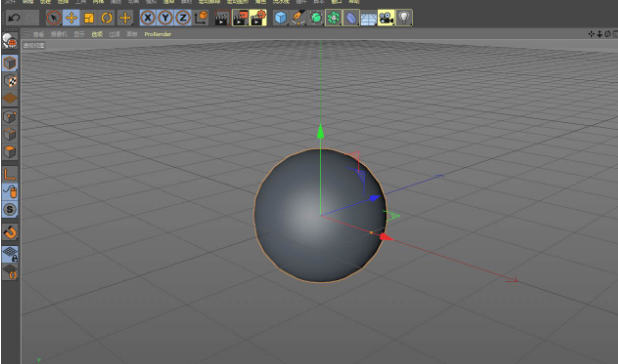Open the viewport 显示 menu
Viewport: 618px width, 364px height.
click(79, 34)
